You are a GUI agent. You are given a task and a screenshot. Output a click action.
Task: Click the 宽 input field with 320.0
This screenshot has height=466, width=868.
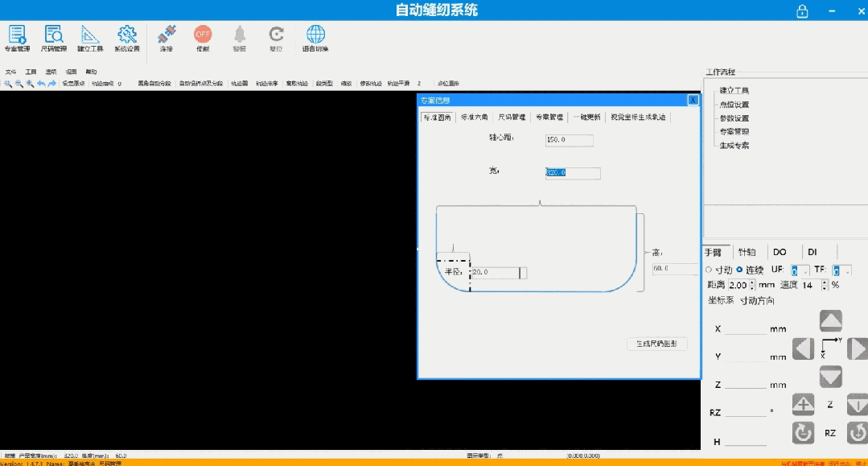(x=573, y=173)
